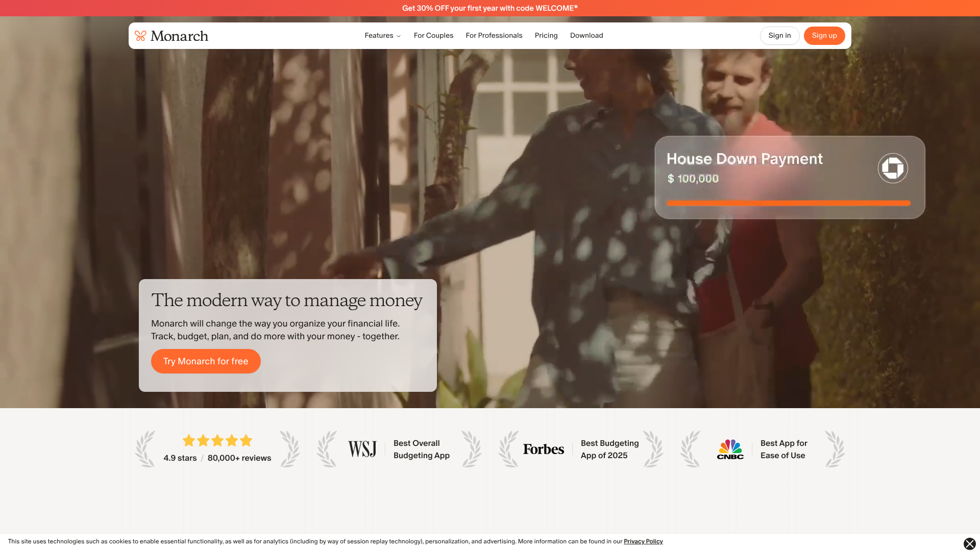Click the five gold stars rating
Viewport: 980px width, 551px height.
tap(217, 440)
